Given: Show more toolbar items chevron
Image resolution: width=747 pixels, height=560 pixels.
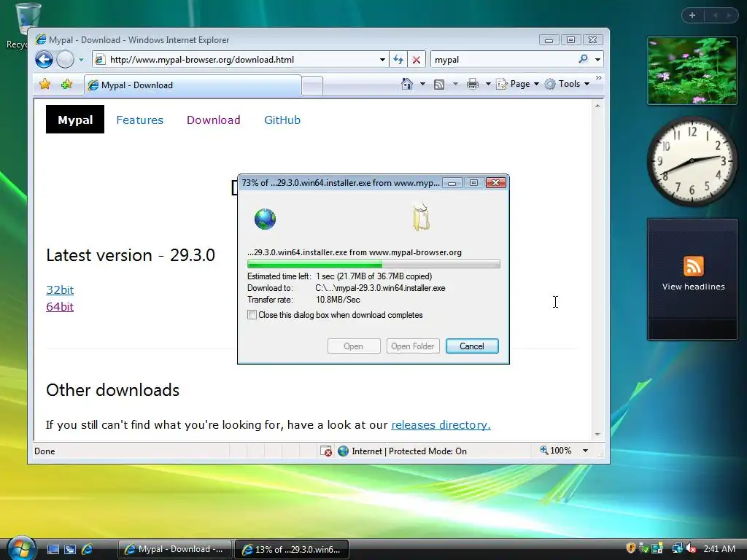Looking at the screenshot, I should click(x=599, y=77).
